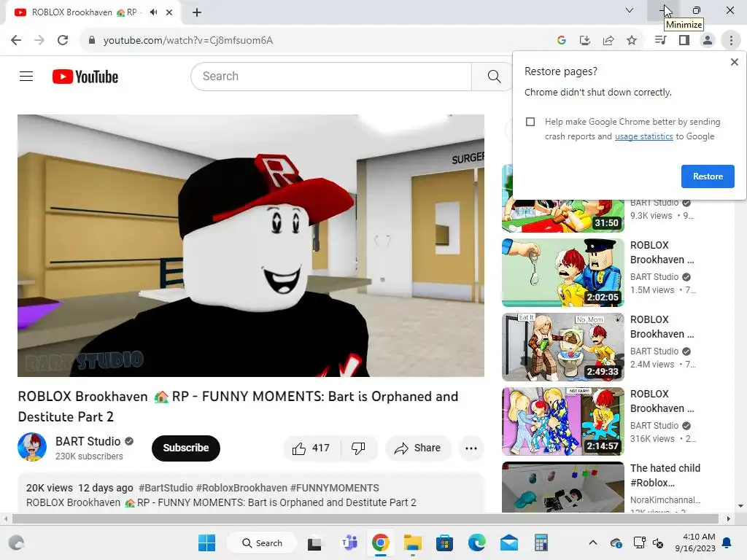Click the taskbar Search box
Screen dimensions: 747x560
click(x=262, y=542)
